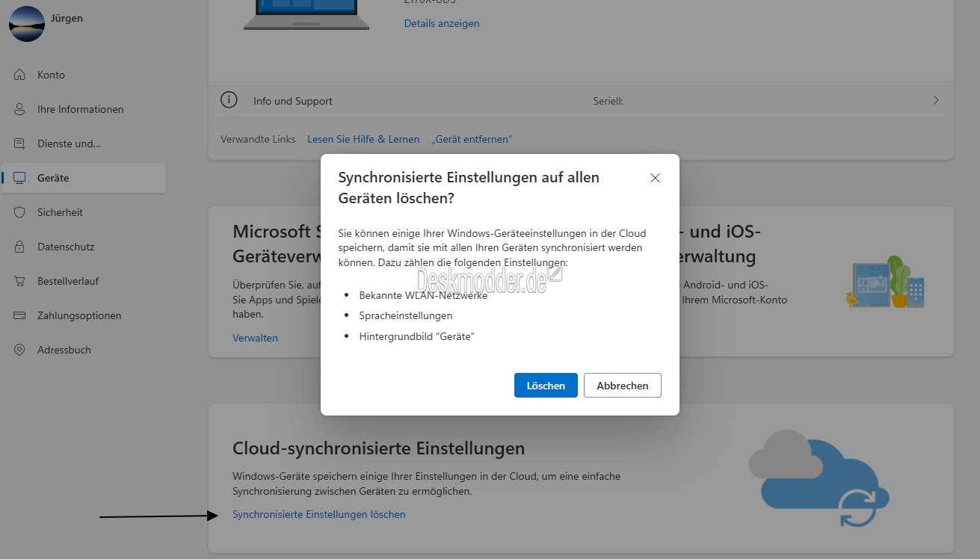Click the dialog title Synchronisierte Einstellungen
This screenshot has height=559, width=980.
(469, 188)
